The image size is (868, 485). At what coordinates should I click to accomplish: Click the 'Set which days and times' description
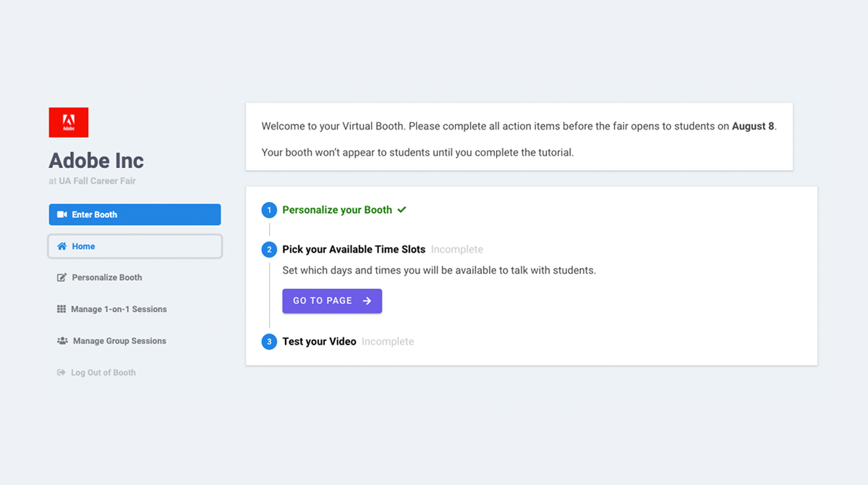439,271
